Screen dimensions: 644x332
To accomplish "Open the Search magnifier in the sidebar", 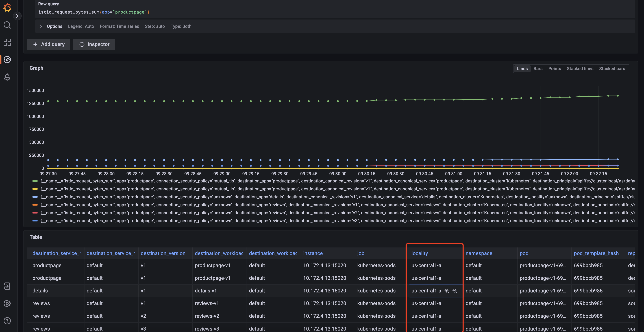I will 7,25.
